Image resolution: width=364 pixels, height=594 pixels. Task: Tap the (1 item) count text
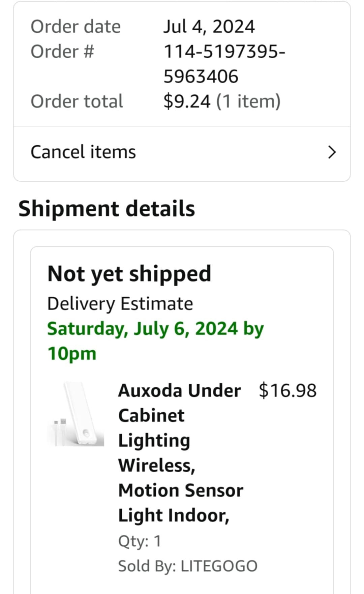(248, 101)
